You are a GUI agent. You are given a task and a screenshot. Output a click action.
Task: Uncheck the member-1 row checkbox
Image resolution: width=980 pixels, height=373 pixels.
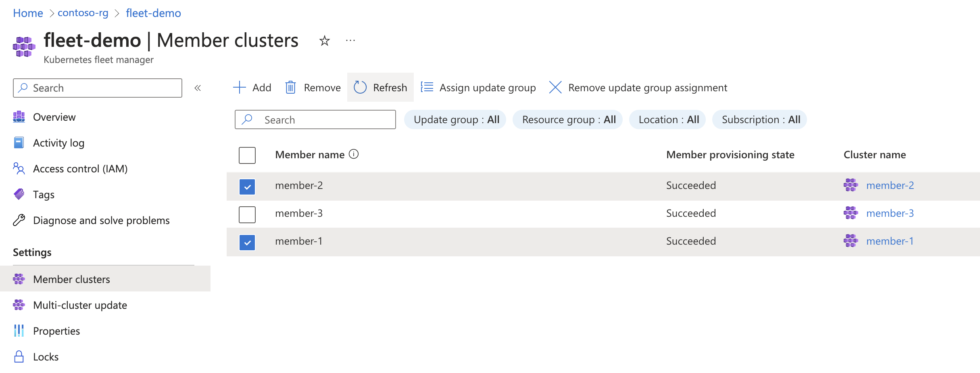247,242
